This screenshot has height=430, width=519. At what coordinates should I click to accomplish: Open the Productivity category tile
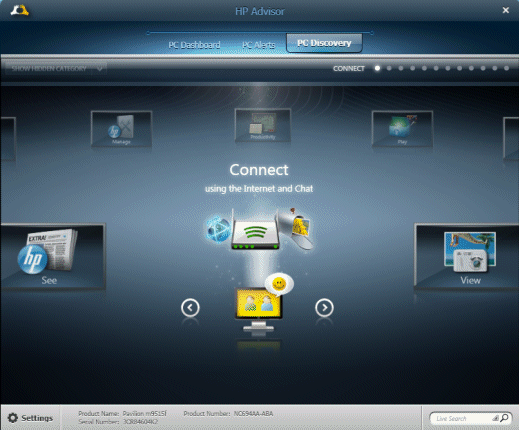(263, 125)
